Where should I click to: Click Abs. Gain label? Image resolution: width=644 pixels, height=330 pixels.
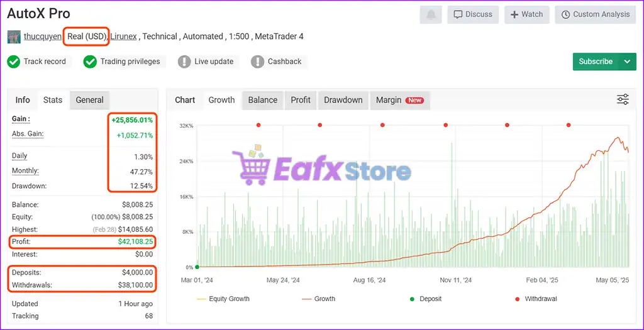[28, 134]
